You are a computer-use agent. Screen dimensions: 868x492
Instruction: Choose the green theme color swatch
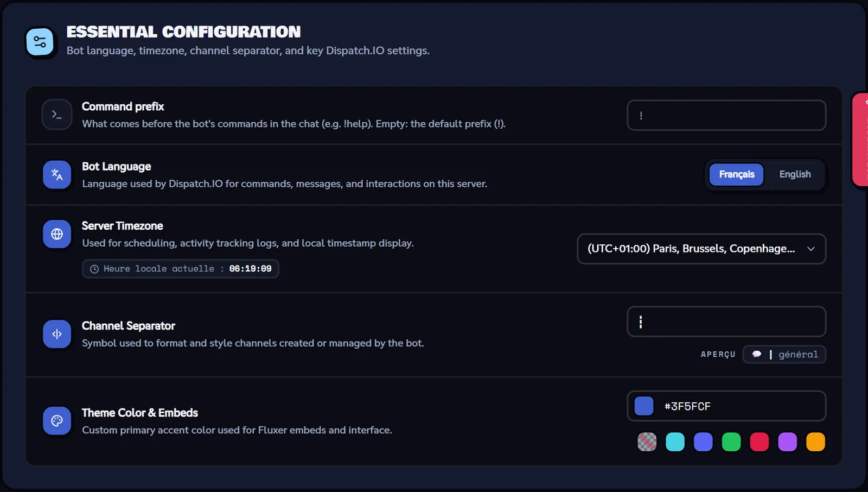731,442
